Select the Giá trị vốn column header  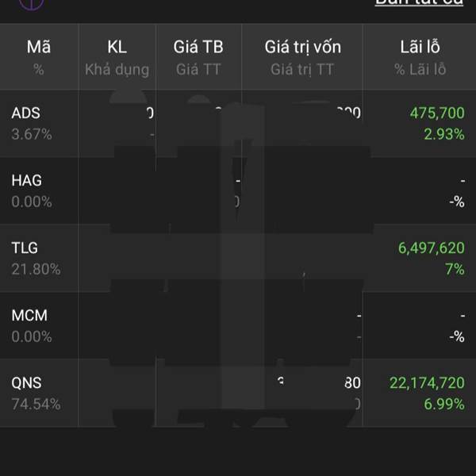302,57
